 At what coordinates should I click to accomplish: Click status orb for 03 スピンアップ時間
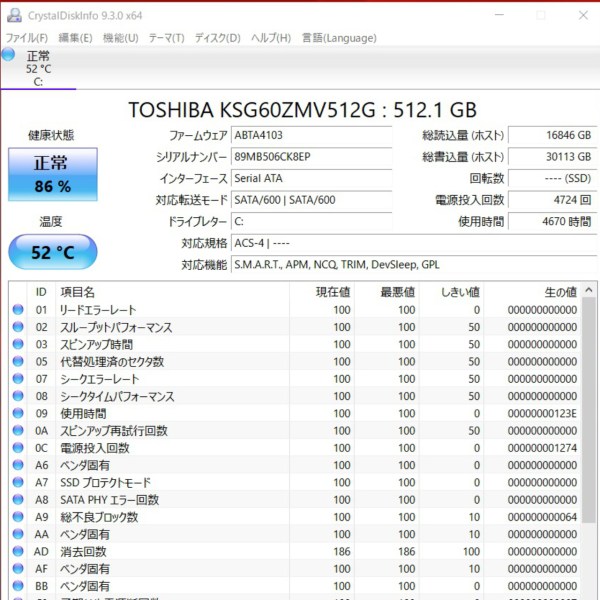(x=18, y=344)
